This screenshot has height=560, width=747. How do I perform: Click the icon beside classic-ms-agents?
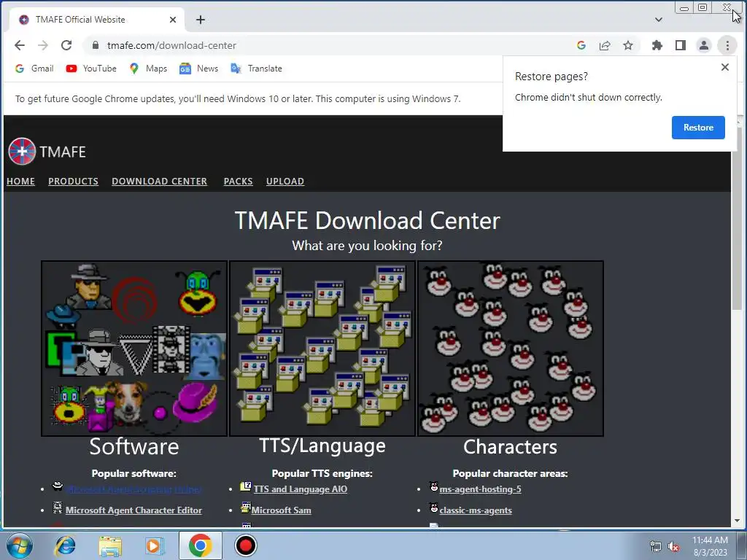[x=434, y=507]
